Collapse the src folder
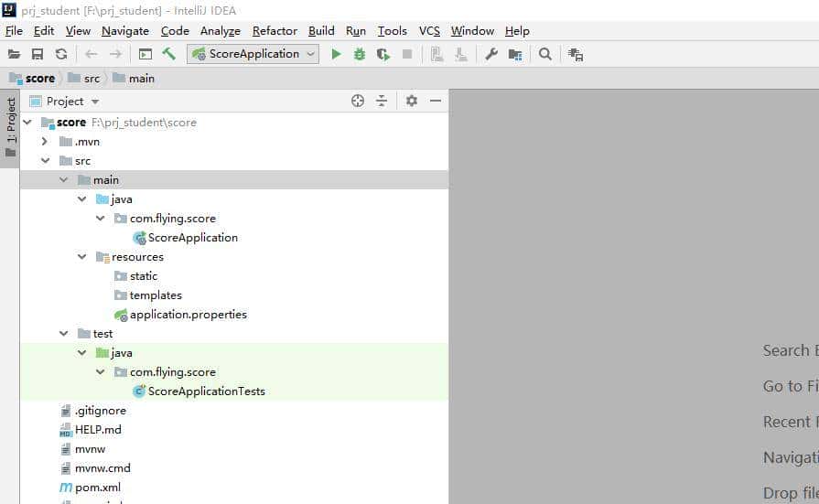 [x=46, y=161]
